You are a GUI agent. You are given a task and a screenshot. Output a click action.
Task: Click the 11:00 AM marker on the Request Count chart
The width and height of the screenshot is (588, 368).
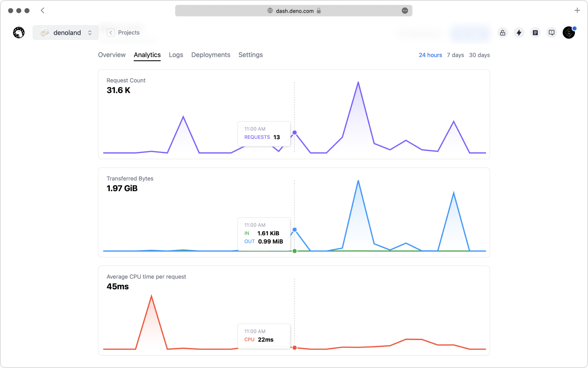[x=294, y=132]
